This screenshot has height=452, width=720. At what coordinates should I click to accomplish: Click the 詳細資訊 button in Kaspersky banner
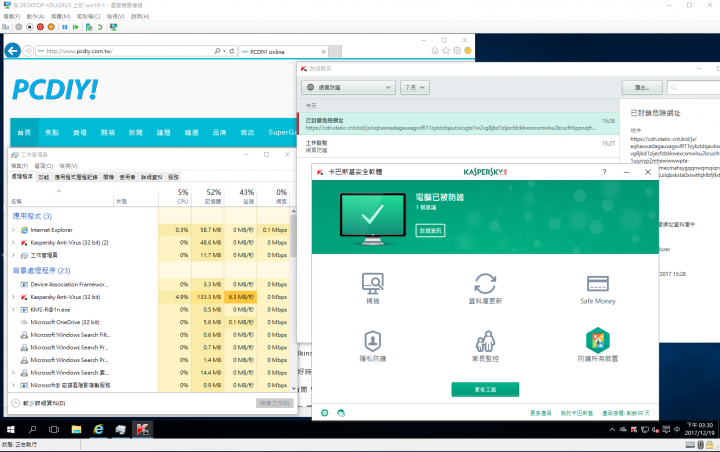click(430, 231)
